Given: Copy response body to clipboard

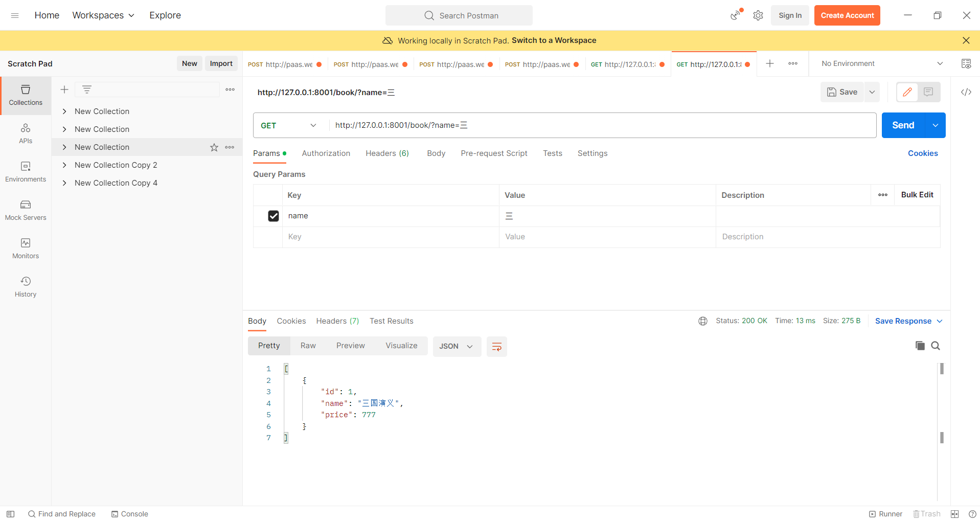Looking at the screenshot, I should (x=920, y=346).
